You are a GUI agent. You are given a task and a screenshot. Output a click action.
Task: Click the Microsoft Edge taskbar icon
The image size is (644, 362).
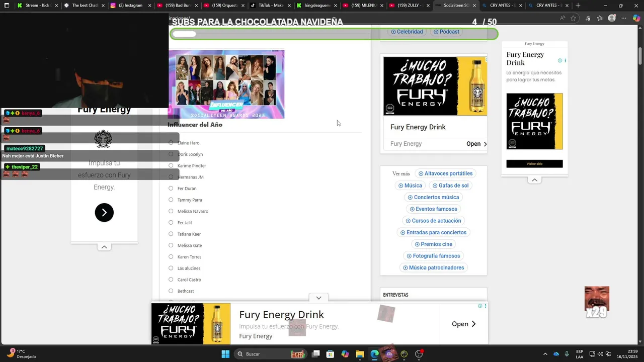click(x=374, y=354)
